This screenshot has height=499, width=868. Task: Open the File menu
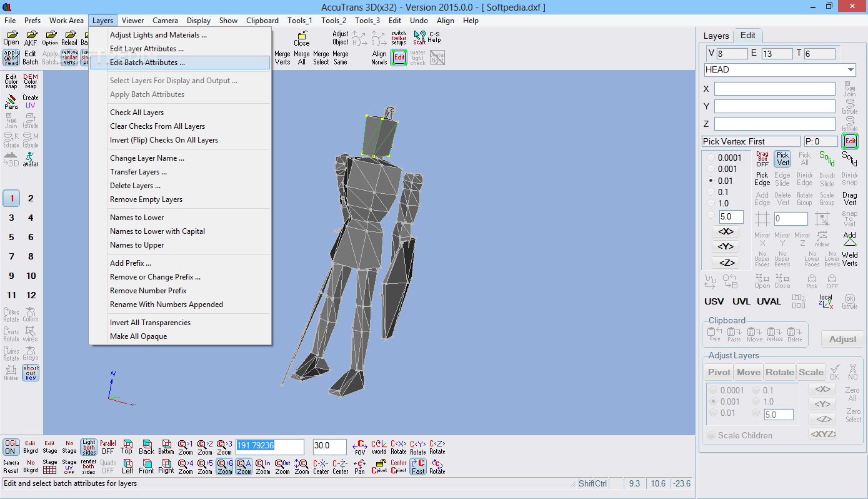pos(10,21)
